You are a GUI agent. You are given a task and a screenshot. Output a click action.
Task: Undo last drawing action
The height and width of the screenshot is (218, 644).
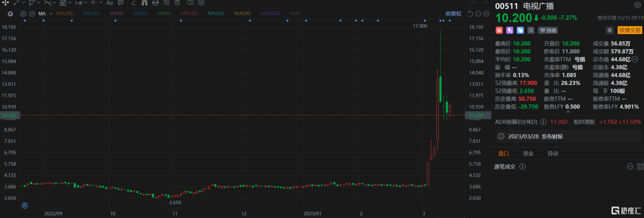474,3
